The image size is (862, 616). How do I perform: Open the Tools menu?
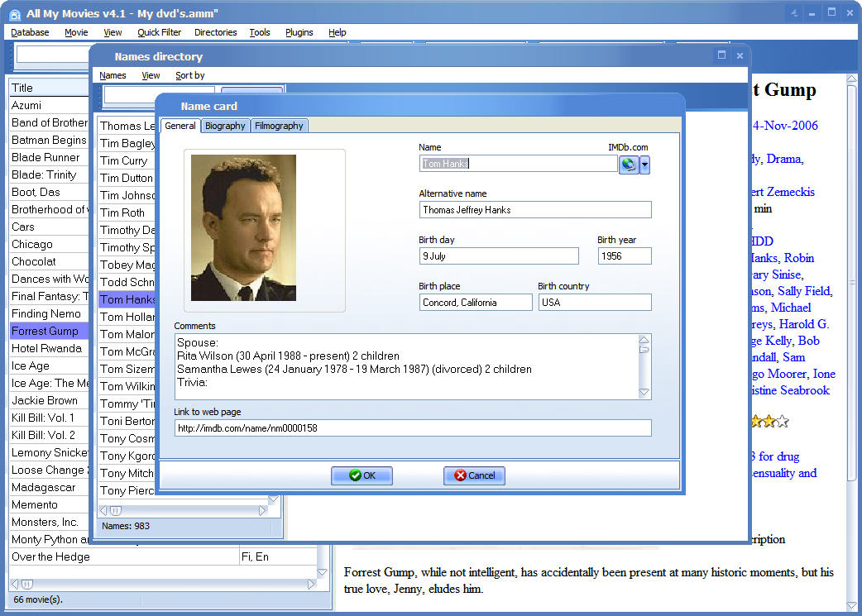[x=260, y=32]
